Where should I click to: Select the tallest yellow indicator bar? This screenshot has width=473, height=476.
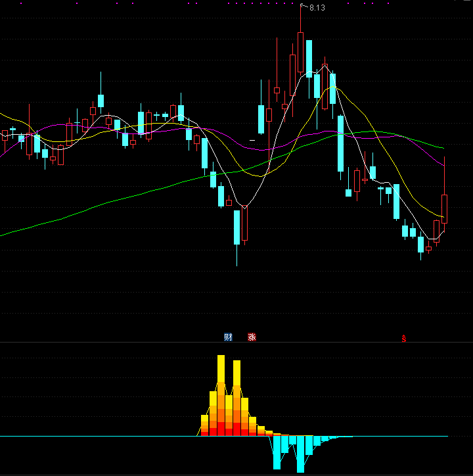tap(221, 395)
